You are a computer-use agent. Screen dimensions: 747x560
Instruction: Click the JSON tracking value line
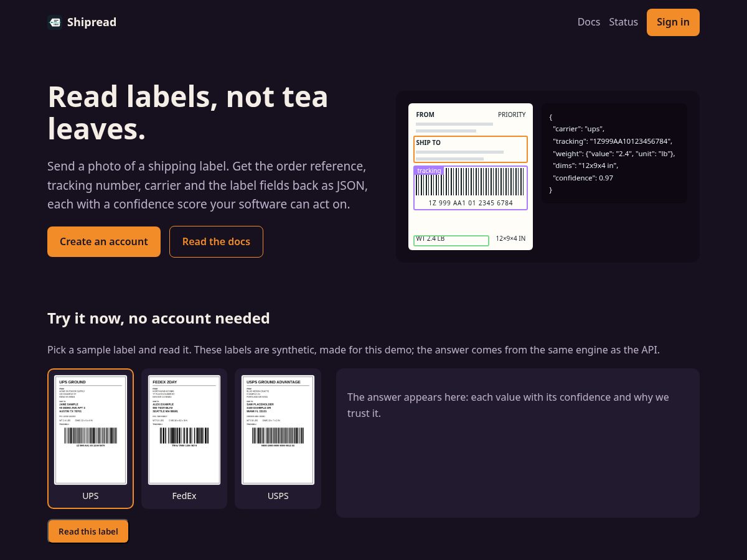(x=611, y=141)
